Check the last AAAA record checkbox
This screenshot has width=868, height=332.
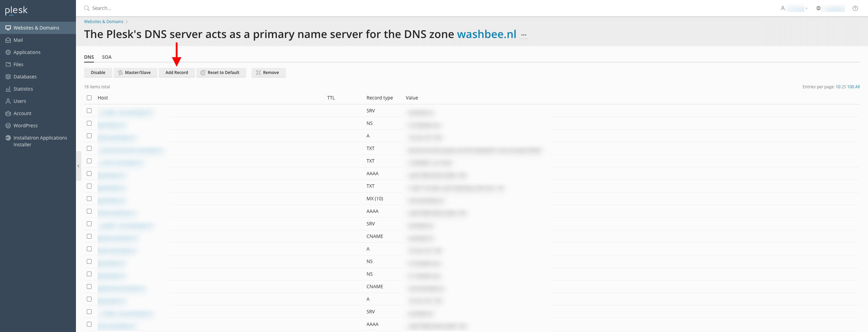[89, 324]
